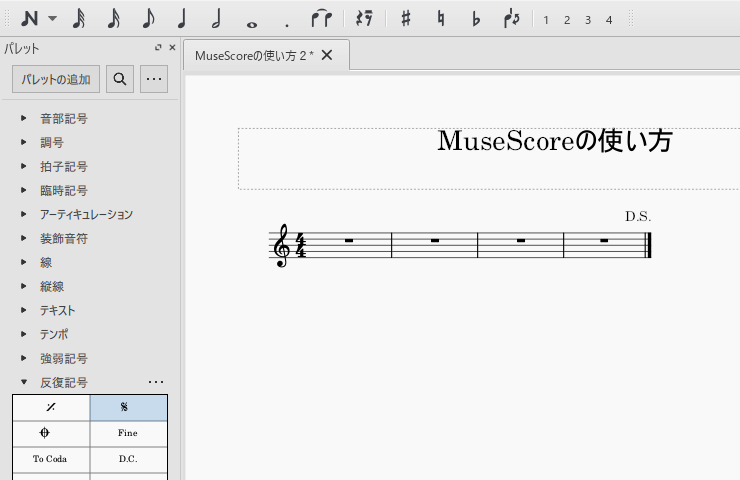The height and width of the screenshot is (480, 740).
Task: Open note input mode dropdown arrow
Action: (x=52, y=19)
